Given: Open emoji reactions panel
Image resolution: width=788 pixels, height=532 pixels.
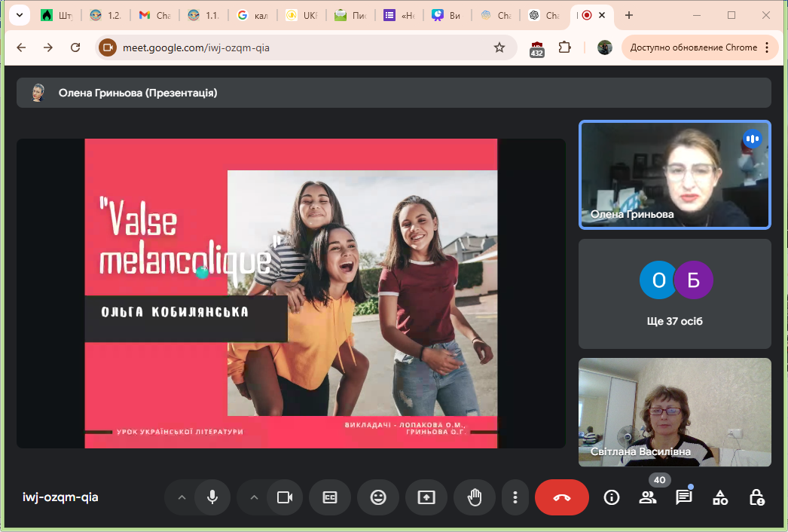Looking at the screenshot, I should click(x=377, y=497).
